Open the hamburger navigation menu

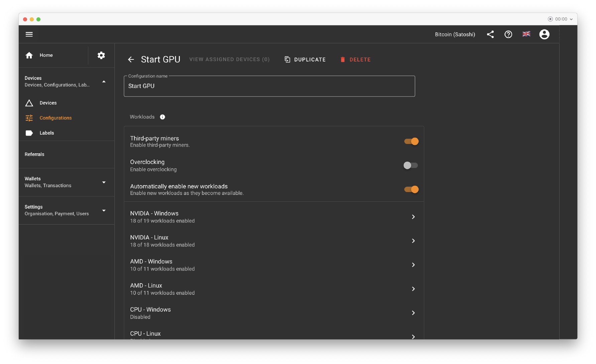point(29,34)
